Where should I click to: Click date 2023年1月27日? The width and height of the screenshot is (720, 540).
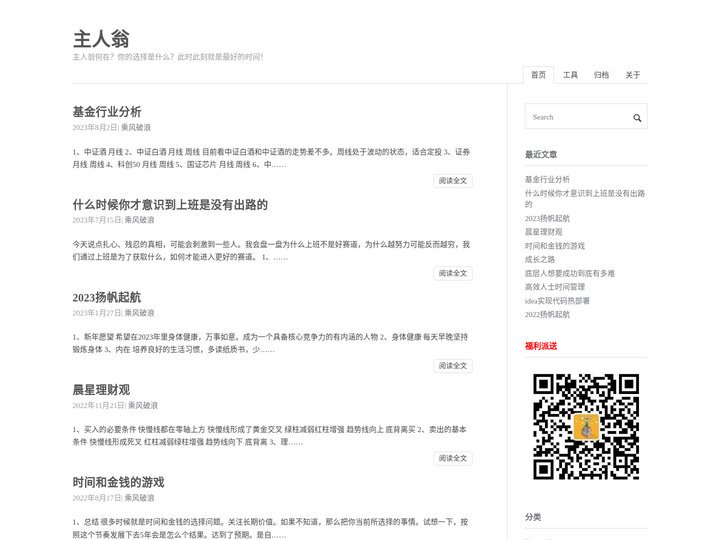click(x=97, y=313)
